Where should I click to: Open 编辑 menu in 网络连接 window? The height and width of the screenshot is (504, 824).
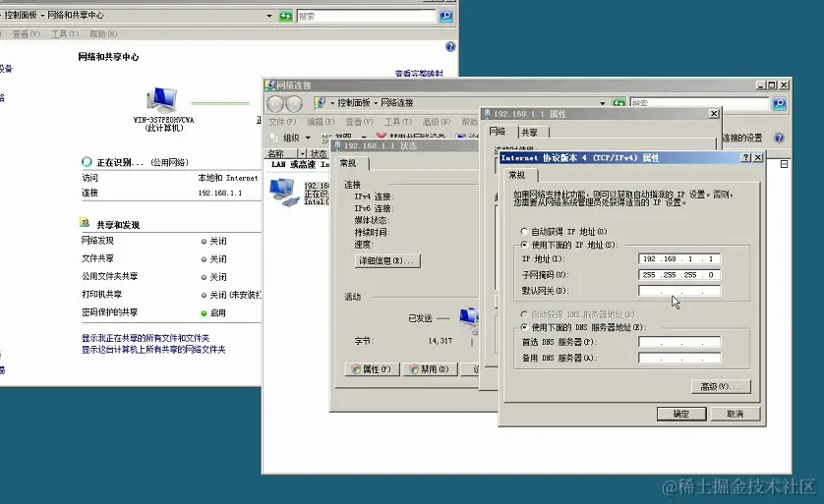[321, 122]
